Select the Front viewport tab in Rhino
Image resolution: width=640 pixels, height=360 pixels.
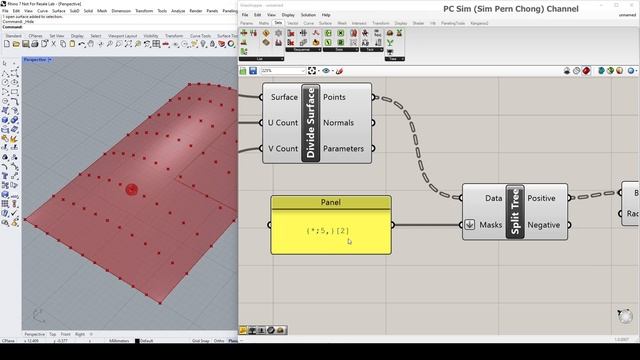(65, 334)
